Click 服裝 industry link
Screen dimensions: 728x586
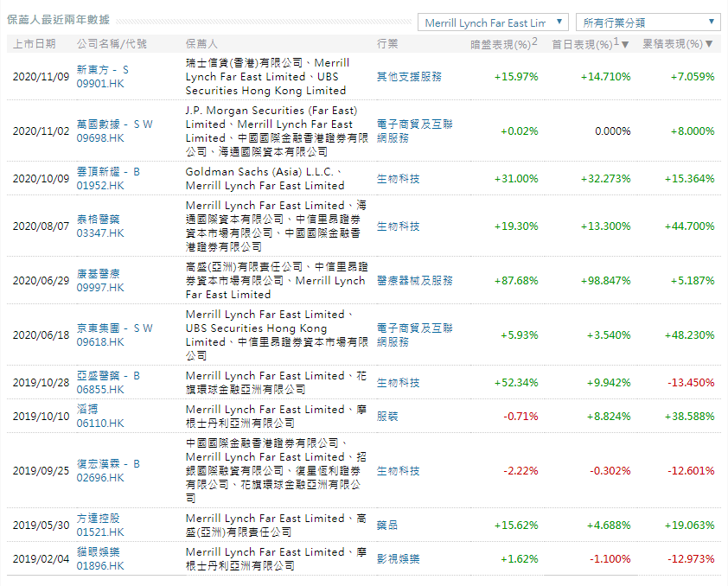[x=387, y=417]
